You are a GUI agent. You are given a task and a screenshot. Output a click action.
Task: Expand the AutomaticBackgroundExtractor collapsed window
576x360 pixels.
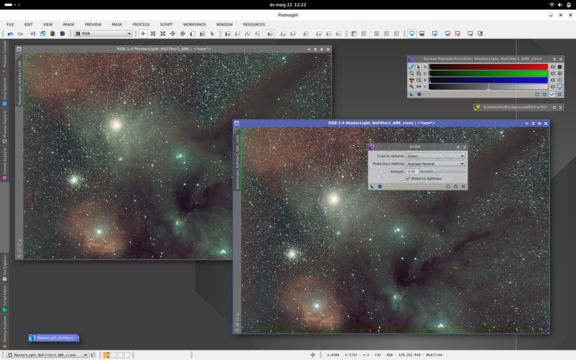554,107
